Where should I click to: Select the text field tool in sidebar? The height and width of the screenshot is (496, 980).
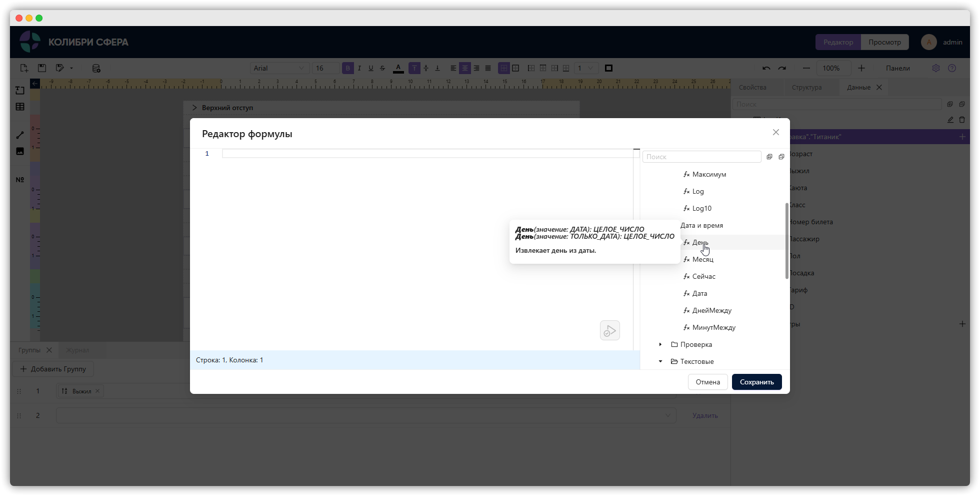coord(20,90)
